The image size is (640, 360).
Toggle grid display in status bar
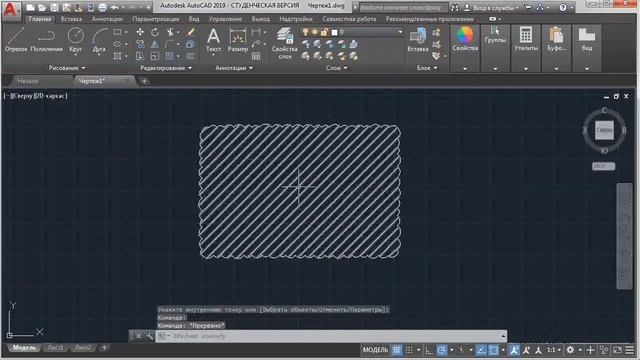coord(396,350)
